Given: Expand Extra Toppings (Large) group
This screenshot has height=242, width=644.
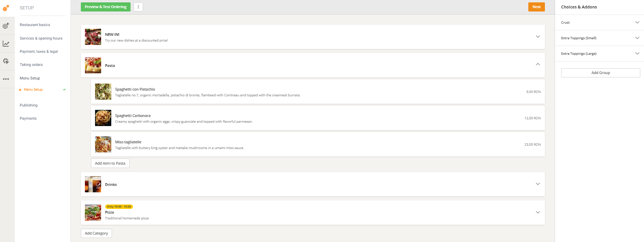Looking at the screenshot, I should click(x=637, y=53).
